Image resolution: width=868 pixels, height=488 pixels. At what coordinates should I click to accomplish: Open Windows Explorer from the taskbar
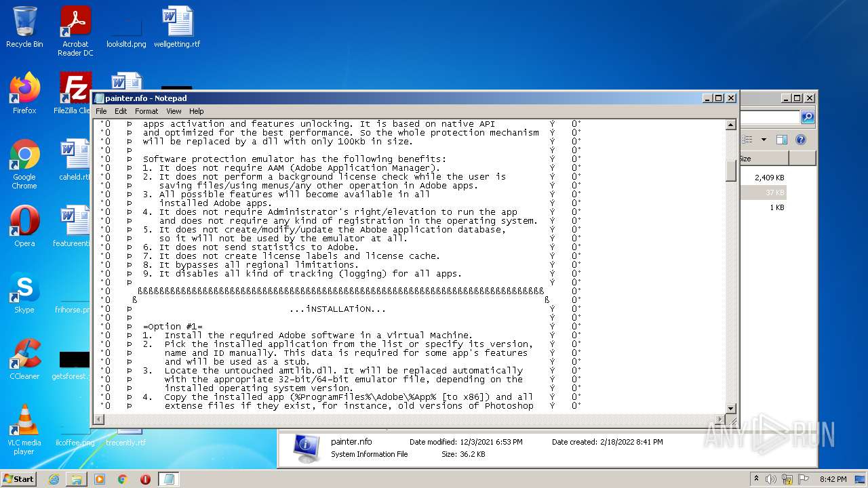click(77, 479)
